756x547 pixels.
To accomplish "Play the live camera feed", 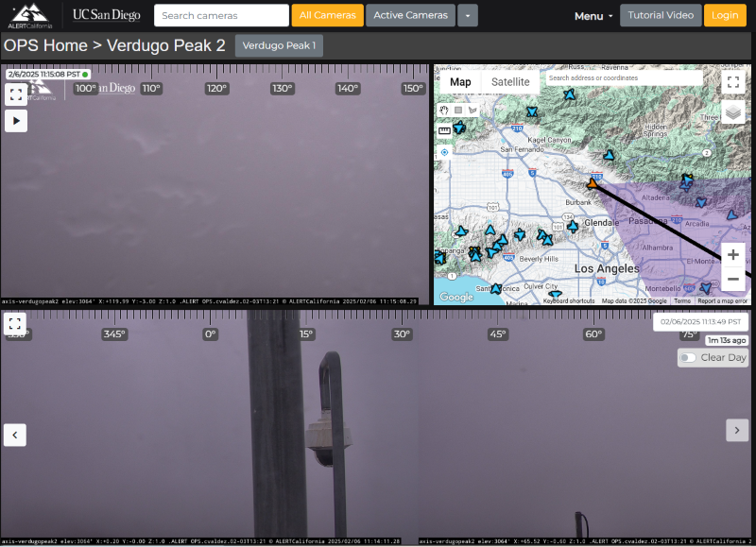I will tap(16, 120).
